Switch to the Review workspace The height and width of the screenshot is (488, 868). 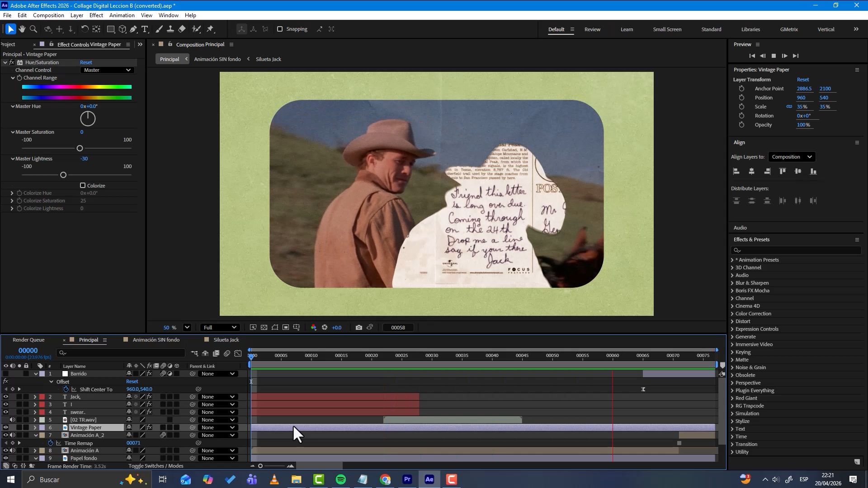pos(592,29)
